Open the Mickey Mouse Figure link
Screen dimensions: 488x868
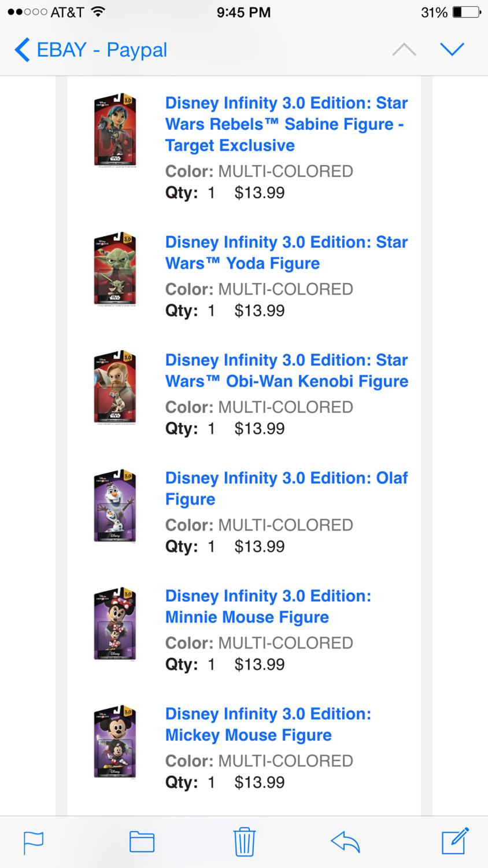coord(268,724)
